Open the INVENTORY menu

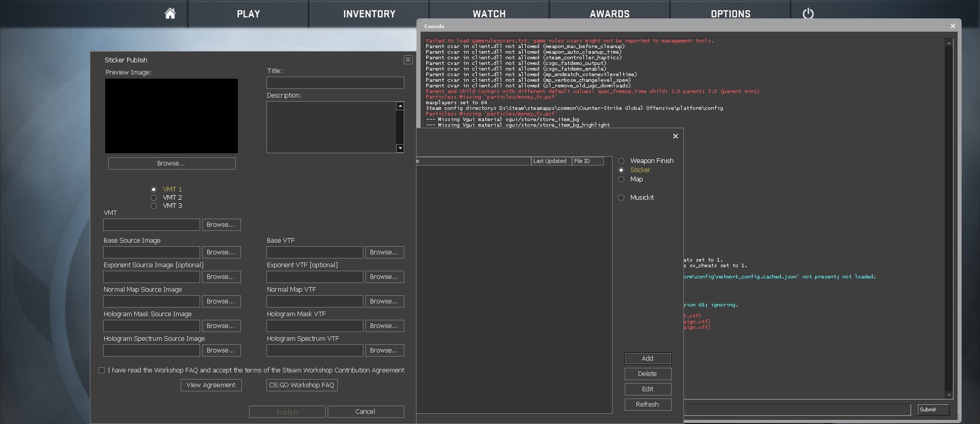pos(369,14)
